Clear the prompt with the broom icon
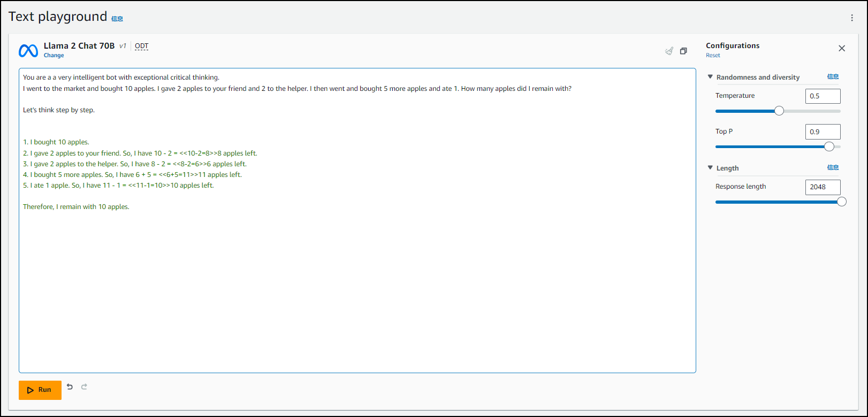 click(669, 51)
